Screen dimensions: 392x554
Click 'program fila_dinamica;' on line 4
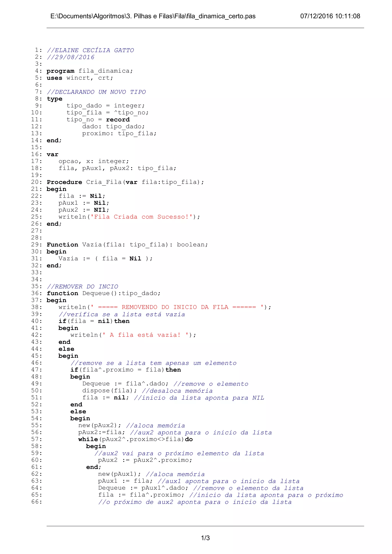[90, 71]
